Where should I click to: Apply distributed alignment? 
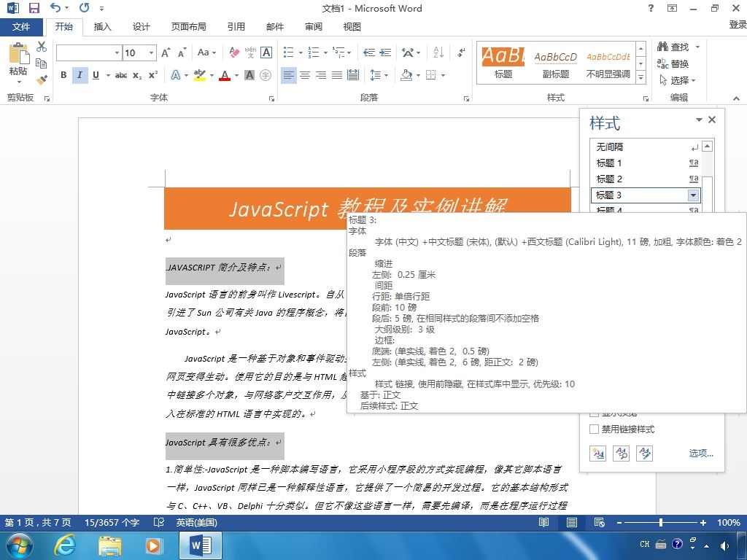353,75
